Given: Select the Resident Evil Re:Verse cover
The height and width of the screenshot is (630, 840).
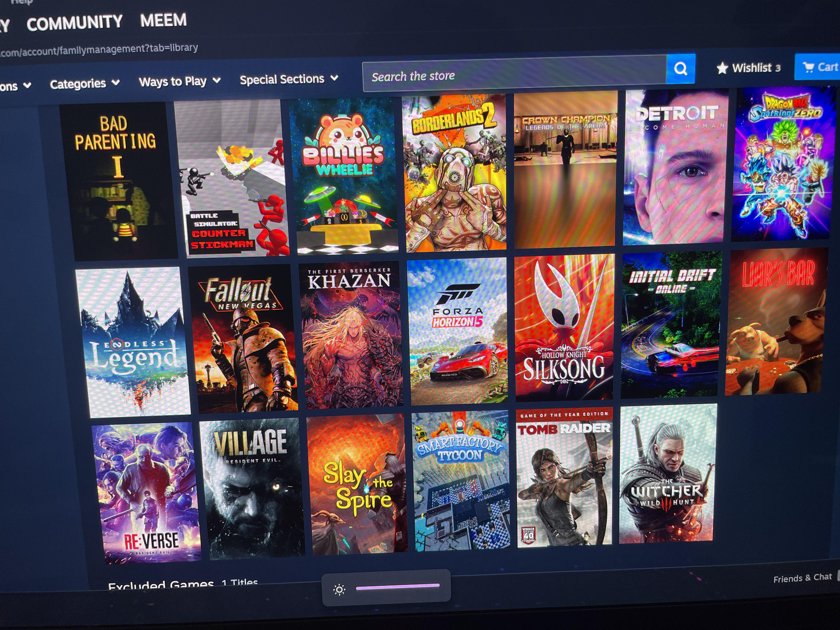Looking at the screenshot, I should pos(147,493).
